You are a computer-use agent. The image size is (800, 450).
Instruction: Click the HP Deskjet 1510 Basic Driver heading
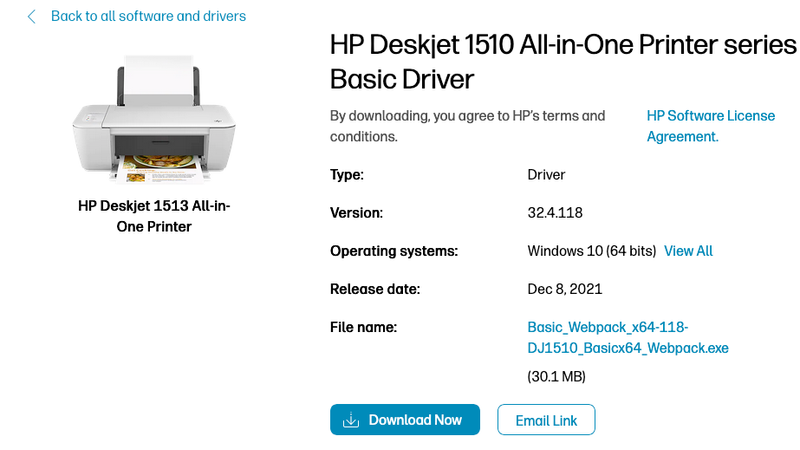pos(563,62)
